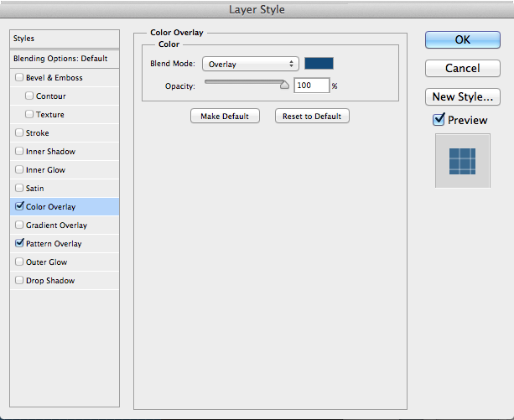This screenshot has width=514, height=420.
Task: Toggle the Preview checkbox
Action: 439,120
